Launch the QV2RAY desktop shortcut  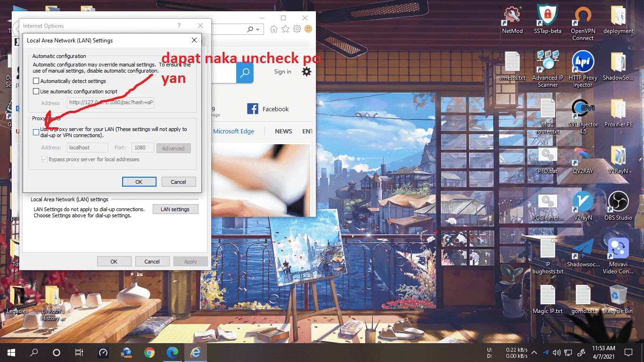[x=583, y=161]
